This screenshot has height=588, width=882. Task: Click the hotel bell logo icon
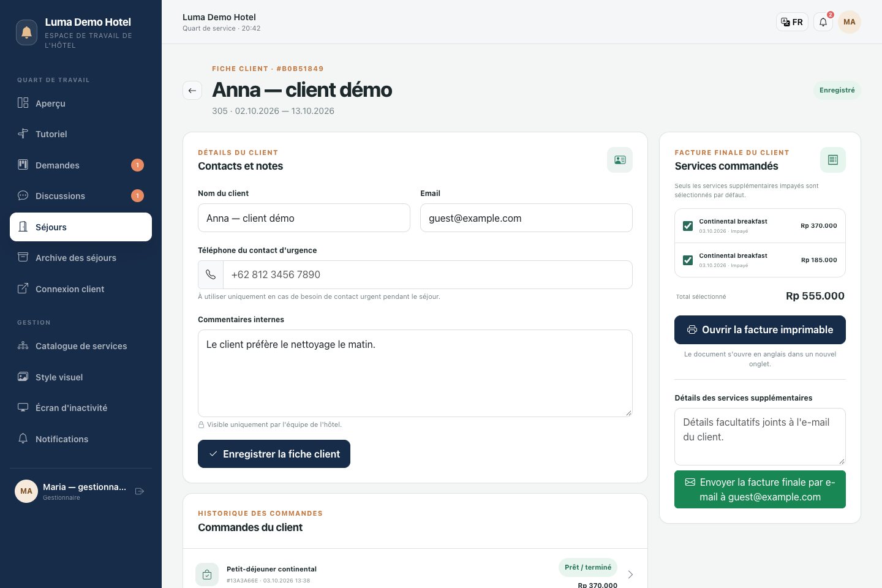26,32
